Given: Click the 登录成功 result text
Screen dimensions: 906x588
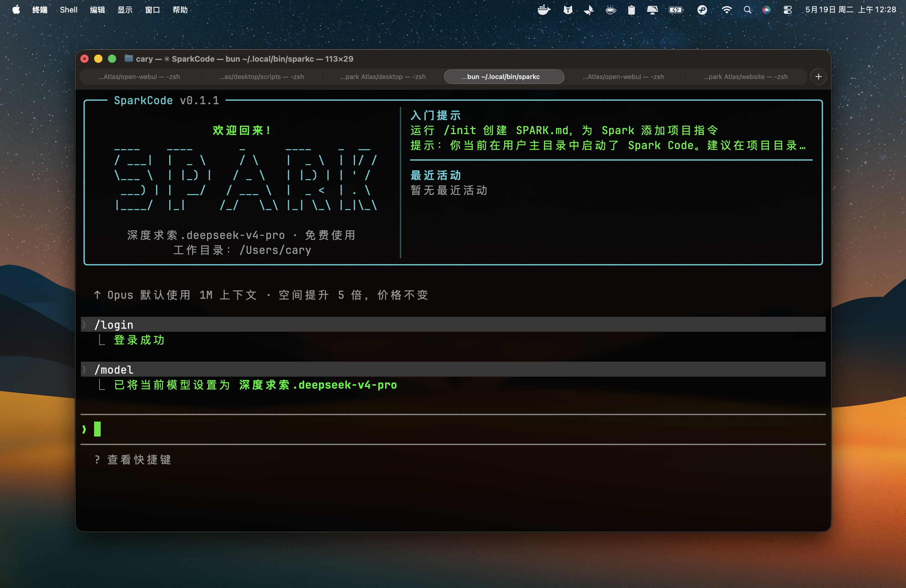Looking at the screenshot, I should tap(139, 340).
